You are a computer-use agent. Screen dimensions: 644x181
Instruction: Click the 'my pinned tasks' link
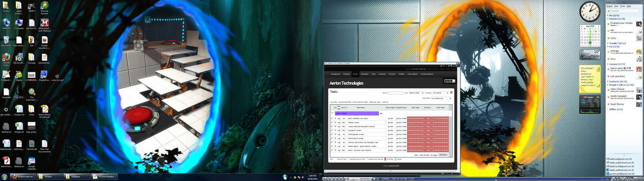tap(345, 102)
